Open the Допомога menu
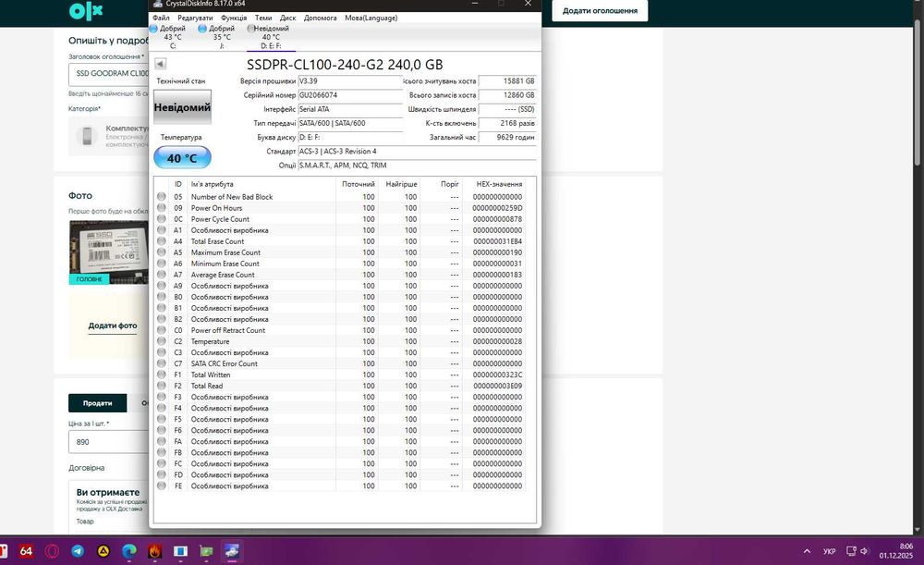 coord(320,18)
